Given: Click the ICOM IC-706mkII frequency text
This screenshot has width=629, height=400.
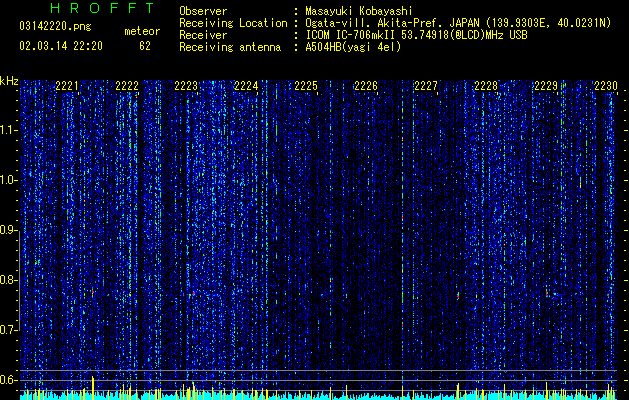Looking at the screenshot, I should (416, 35).
